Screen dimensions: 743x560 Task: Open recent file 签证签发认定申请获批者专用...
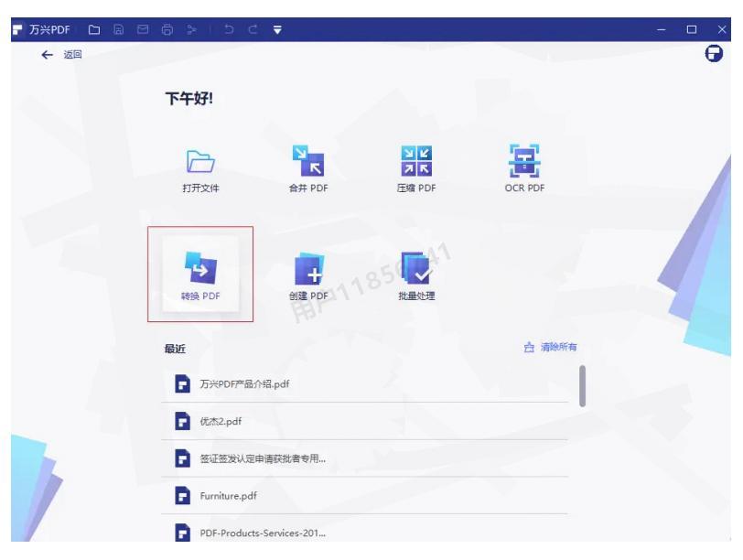(364, 458)
